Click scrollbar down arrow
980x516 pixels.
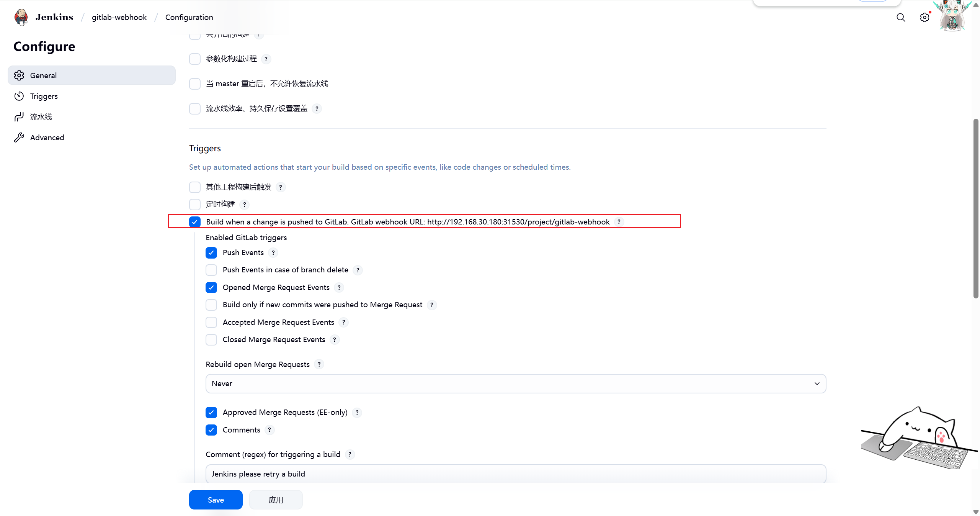click(x=976, y=512)
